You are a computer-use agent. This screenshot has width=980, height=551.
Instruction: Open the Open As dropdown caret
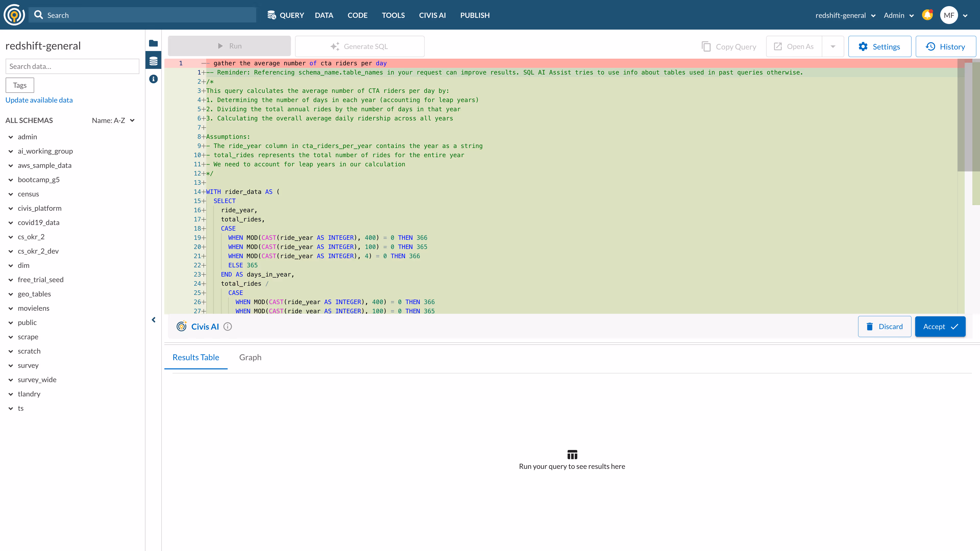point(833,46)
